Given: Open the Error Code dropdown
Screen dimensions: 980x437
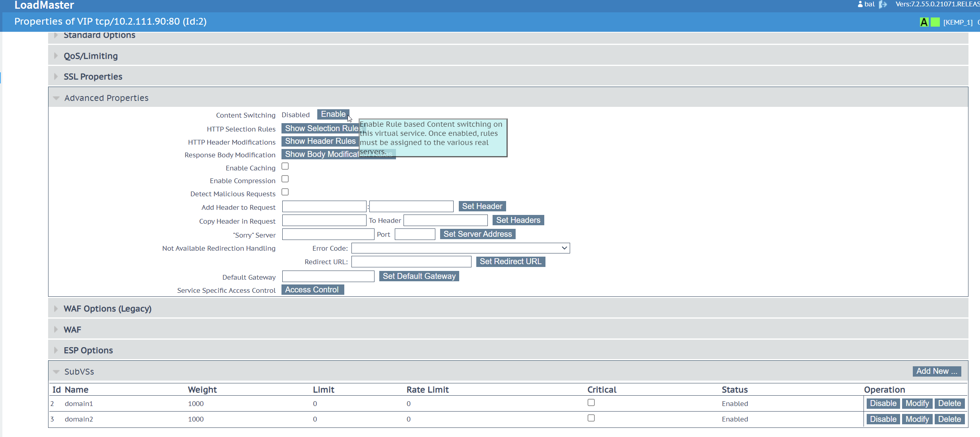Looking at the screenshot, I should tap(460, 248).
